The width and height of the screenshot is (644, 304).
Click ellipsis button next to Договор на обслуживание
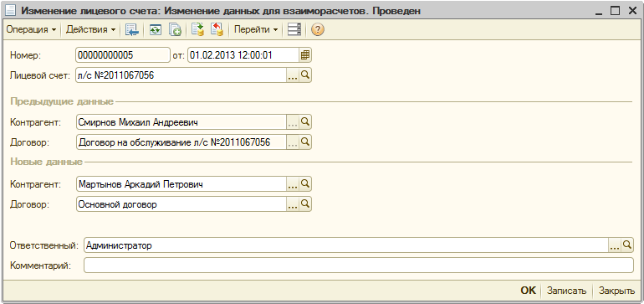pos(293,142)
